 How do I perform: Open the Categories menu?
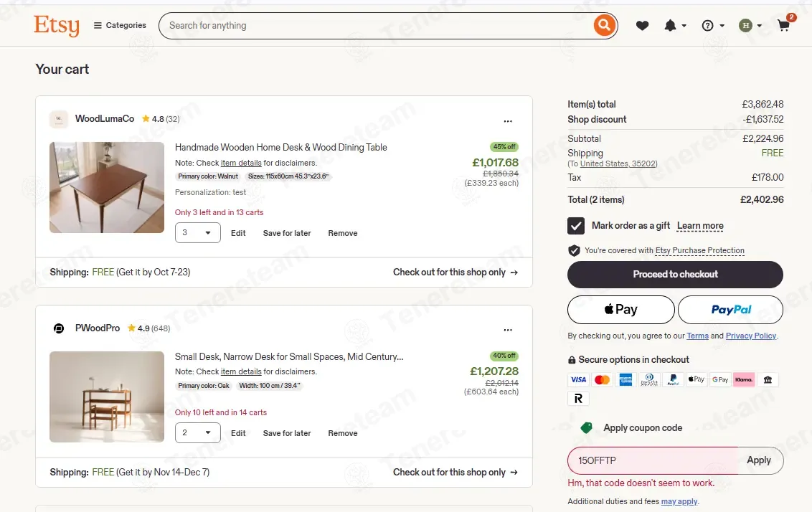coord(120,25)
